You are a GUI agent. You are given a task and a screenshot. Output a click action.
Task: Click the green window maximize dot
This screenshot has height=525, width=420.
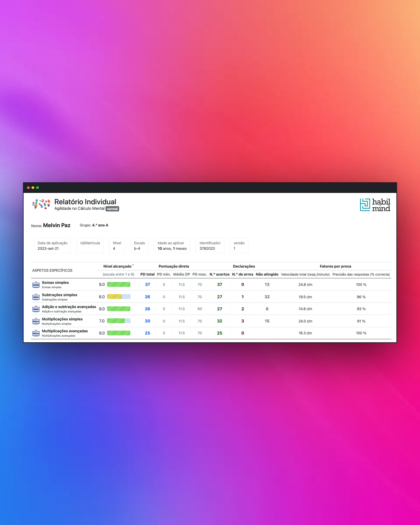(x=37, y=187)
